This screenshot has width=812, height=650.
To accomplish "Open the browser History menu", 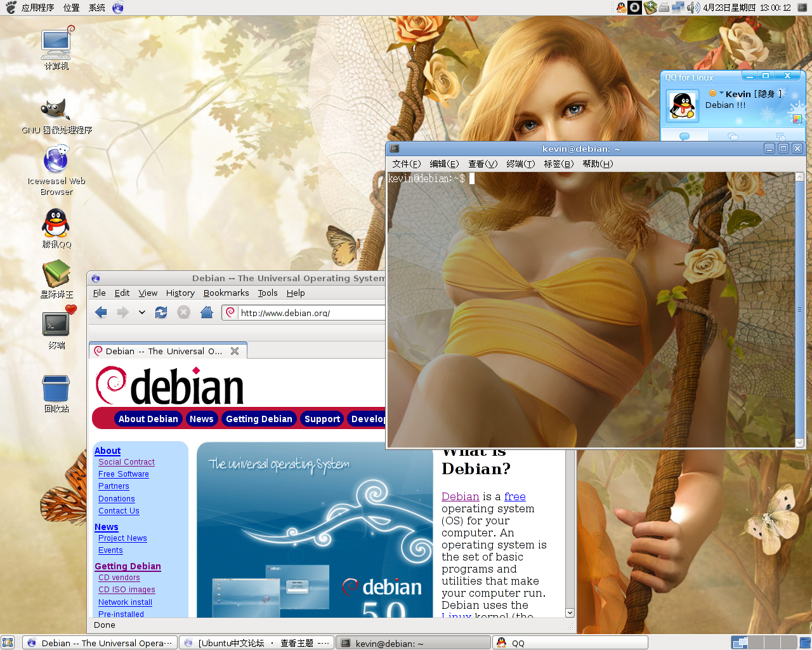I will [x=180, y=293].
